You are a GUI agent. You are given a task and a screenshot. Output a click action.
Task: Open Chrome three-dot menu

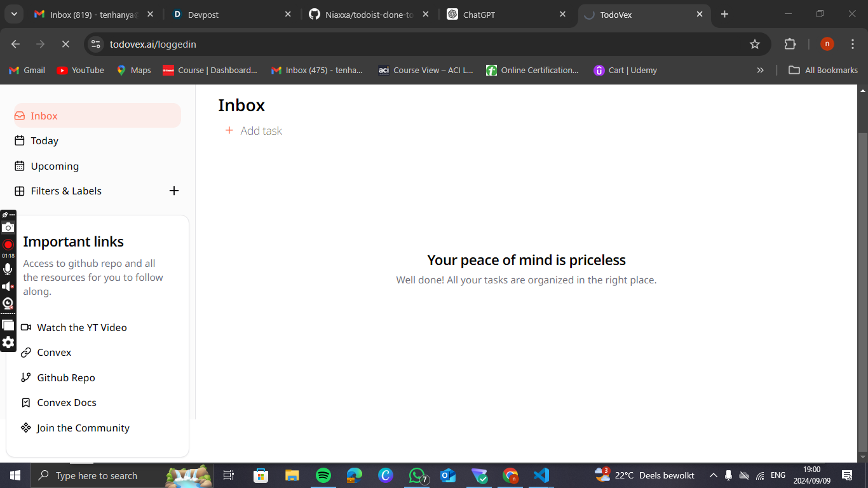click(853, 44)
